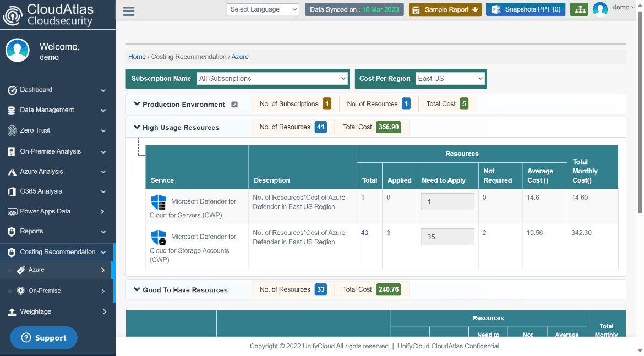Click Need to Apply field showing 1
The height and width of the screenshot is (356, 644).
coord(447,201)
